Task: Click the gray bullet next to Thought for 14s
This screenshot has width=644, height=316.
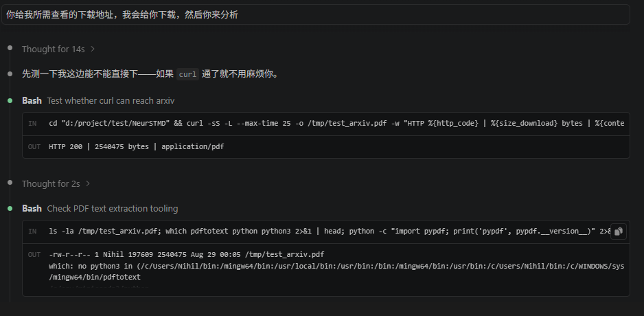Action: coord(10,48)
